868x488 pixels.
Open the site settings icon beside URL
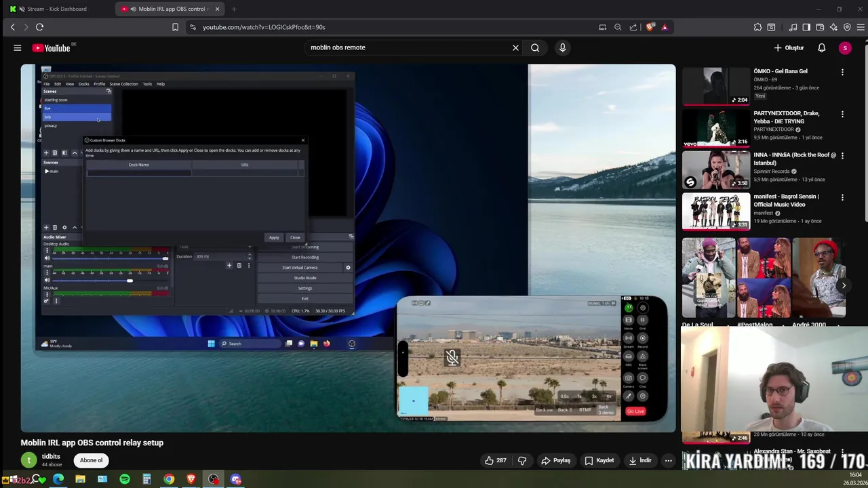tap(193, 27)
